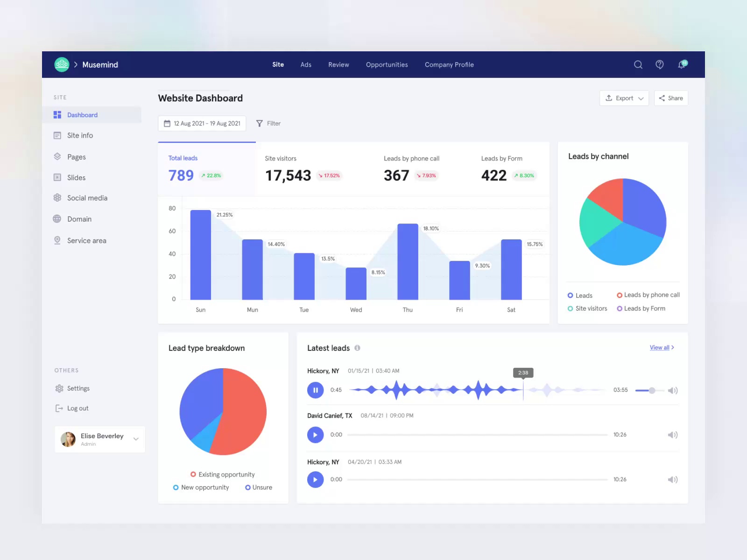Select Leads legend item in Leads by channel
Screen dimensions: 747x560
click(x=580, y=295)
